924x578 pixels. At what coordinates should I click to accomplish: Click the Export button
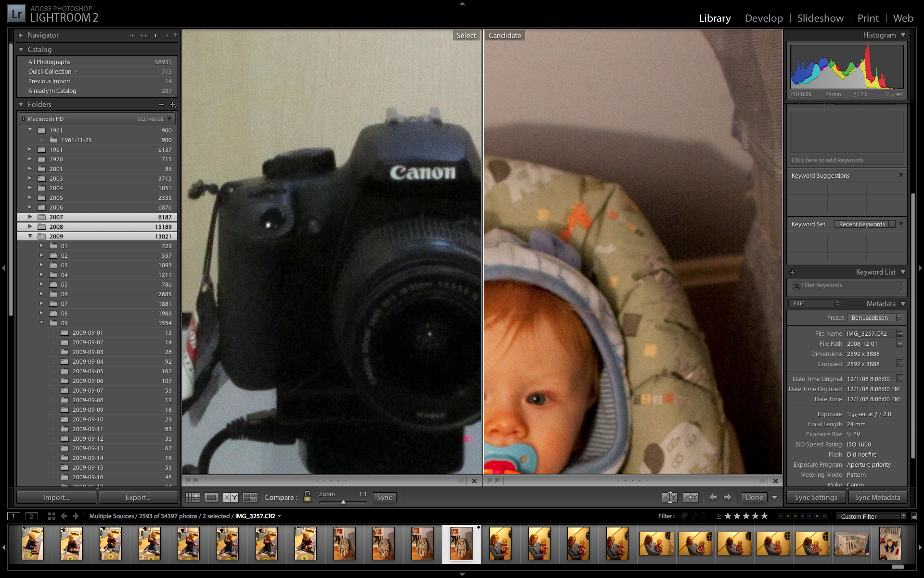138,498
